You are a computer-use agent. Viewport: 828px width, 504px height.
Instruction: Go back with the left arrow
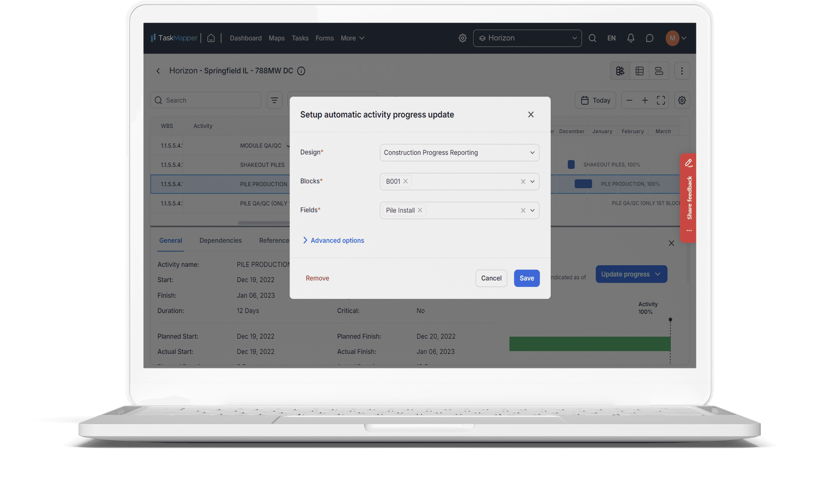tap(158, 71)
